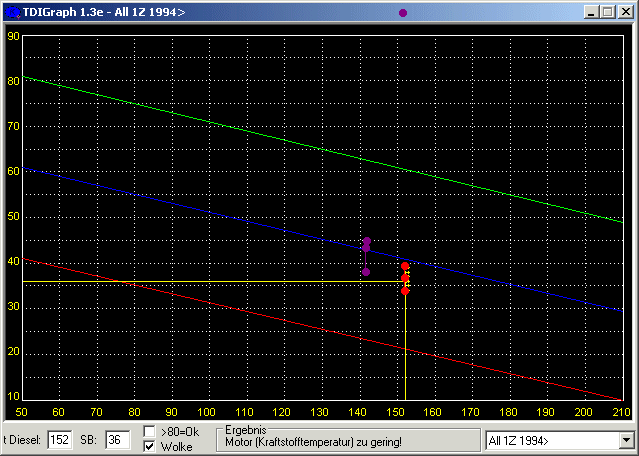Close the TDIGraph window

[x=626, y=12]
